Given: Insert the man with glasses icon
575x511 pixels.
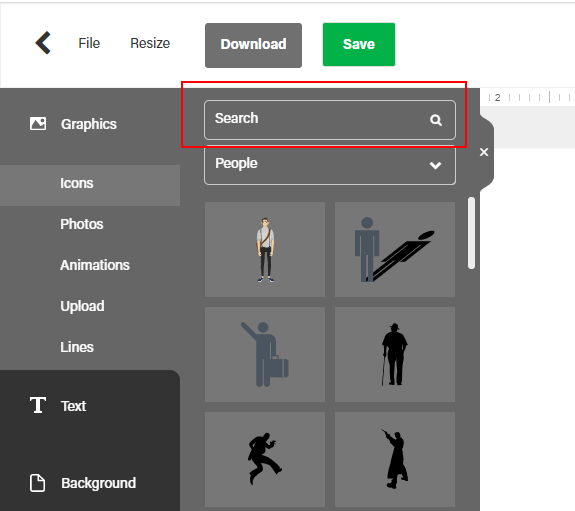Looking at the screenshot, I should tap(265, 249).
